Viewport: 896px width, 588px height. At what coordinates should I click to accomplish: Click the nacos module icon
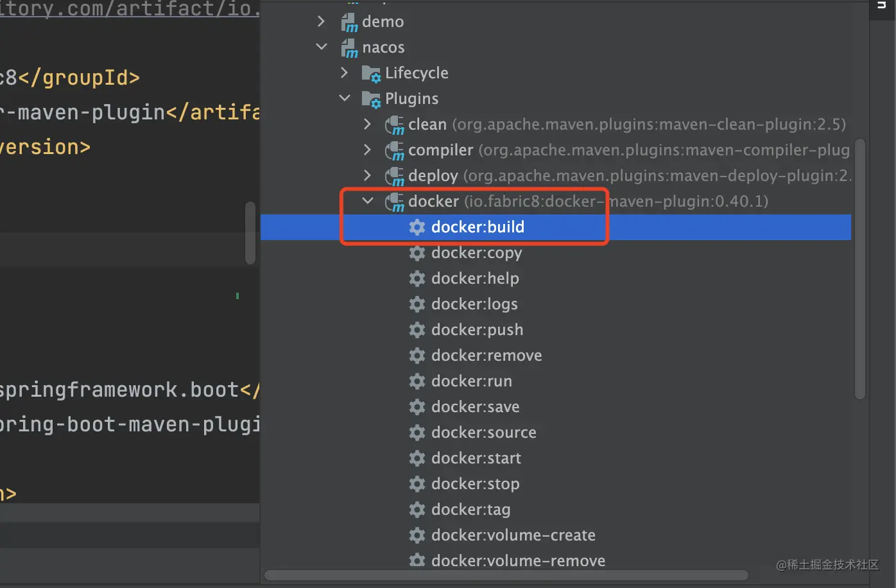tap(349, 48)
